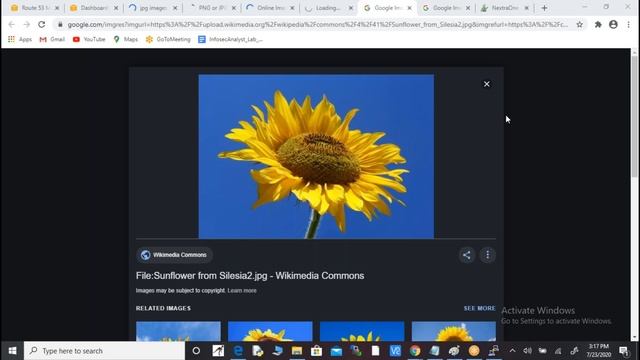Go back to the previous page
The height and width of the screenshot is (360, 640).
point(11,24)
